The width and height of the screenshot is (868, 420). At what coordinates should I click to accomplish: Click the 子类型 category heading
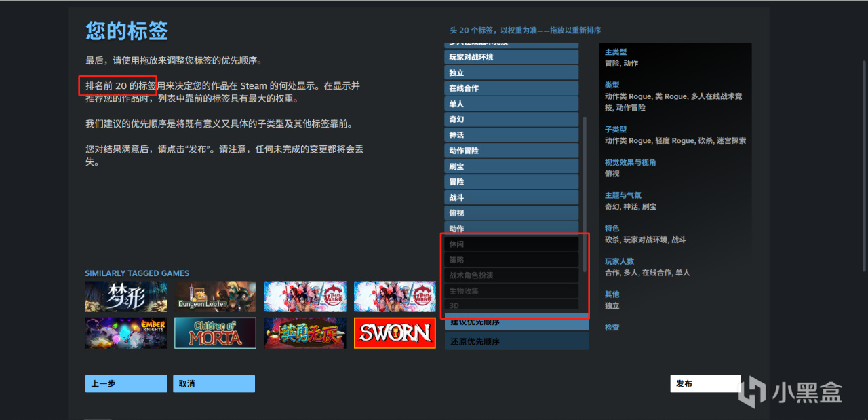tap(616, 129)
